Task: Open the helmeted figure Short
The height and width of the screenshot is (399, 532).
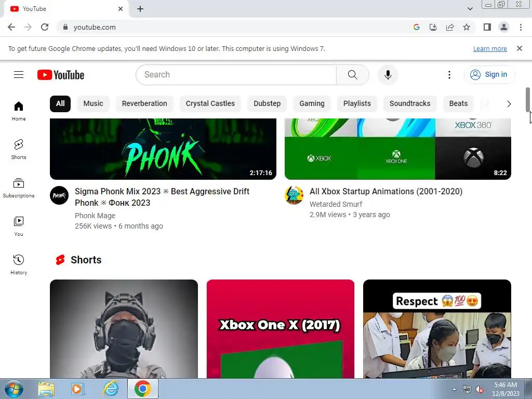Action: (x=124, y=329)
